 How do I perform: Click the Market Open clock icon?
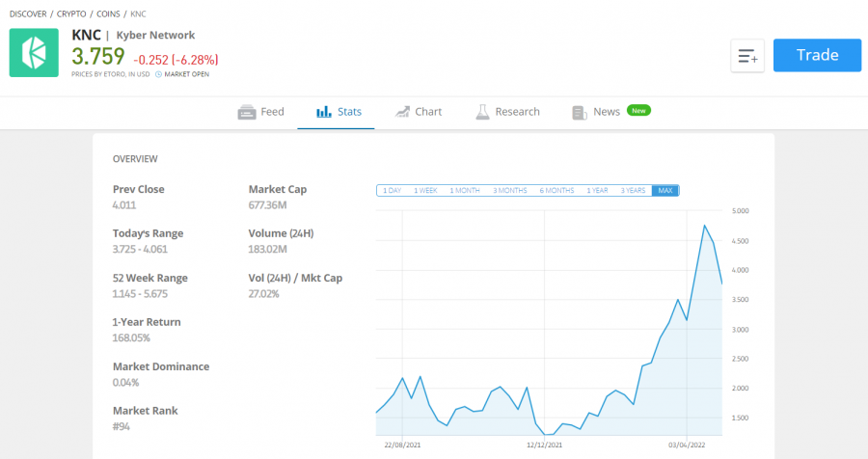point(158,74)
